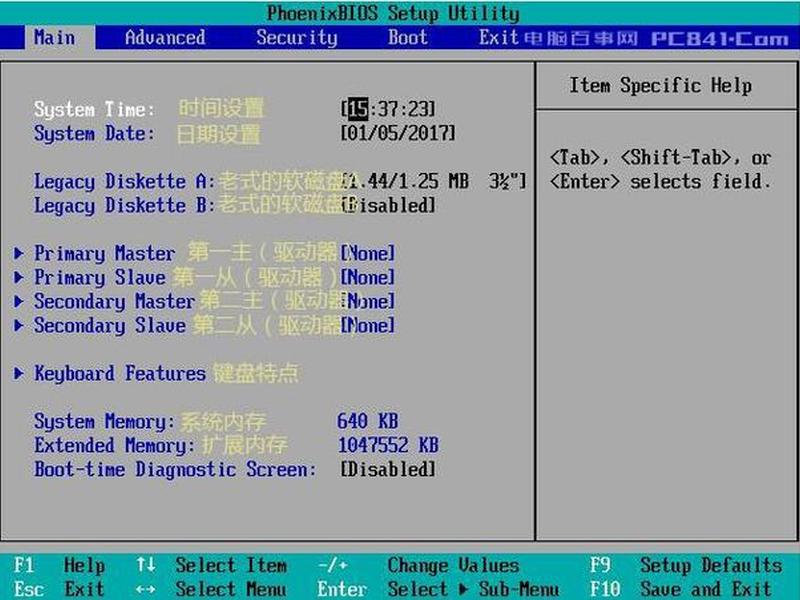800x600 pixels.
Task: Select the System Date value 01/05/2017
Action: (398, 133)
